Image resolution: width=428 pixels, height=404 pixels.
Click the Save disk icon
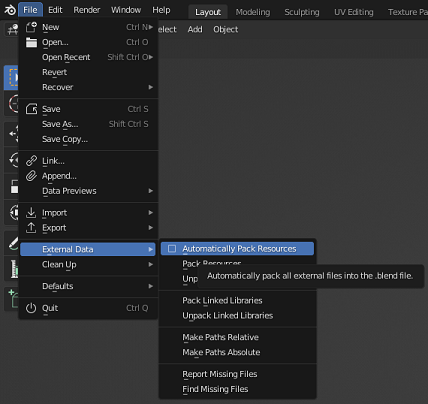tap(31, 109)
